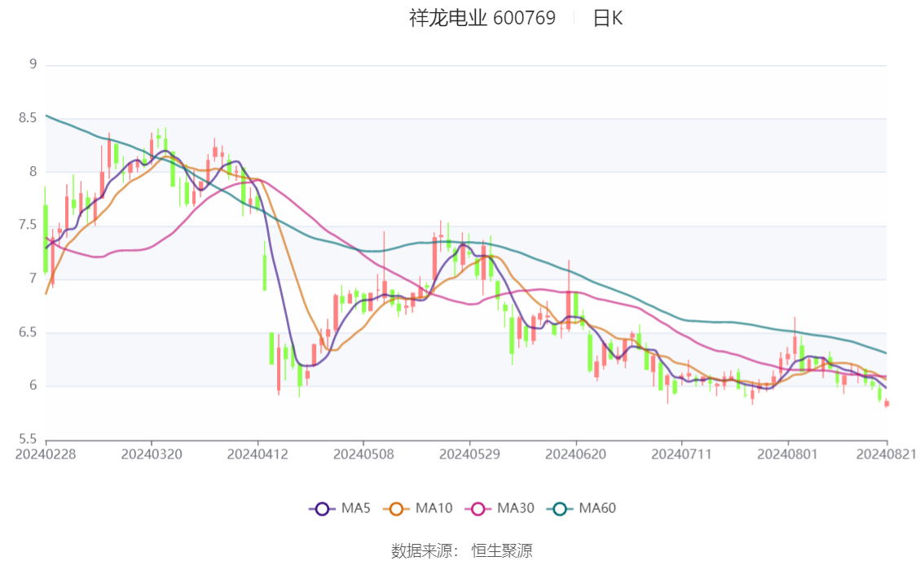Image resolution: width=924 pixels, height=561 pixels.
Task: Click the last red candlestick at the far right
Action: pyautogui.click(x=887, y=403)
